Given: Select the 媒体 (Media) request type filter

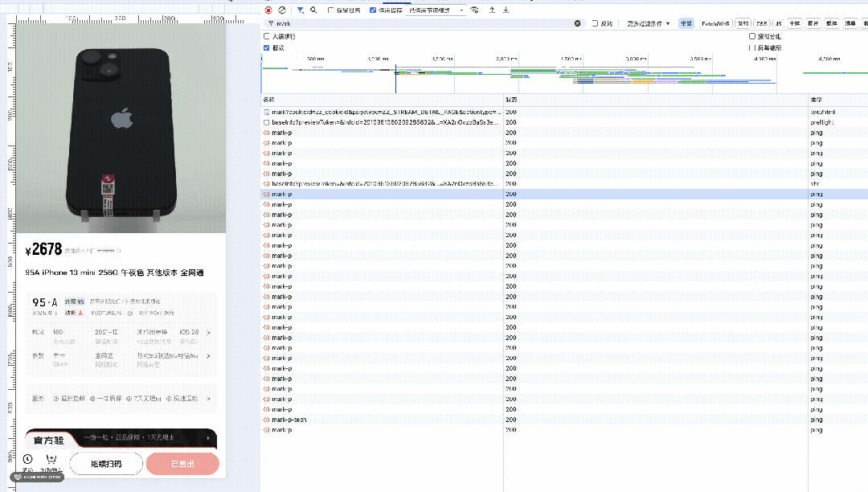Looking at the screenshot, I should click(x=832, y=23).
